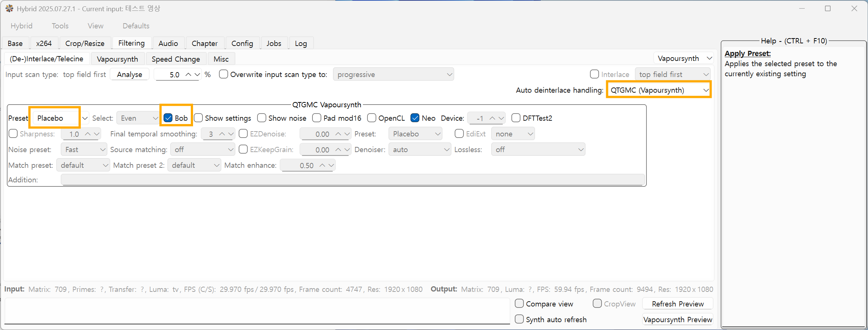868x330 pixels.
Task: Expand the Lossless off dropdown
Action: click(x=538, y=149)
